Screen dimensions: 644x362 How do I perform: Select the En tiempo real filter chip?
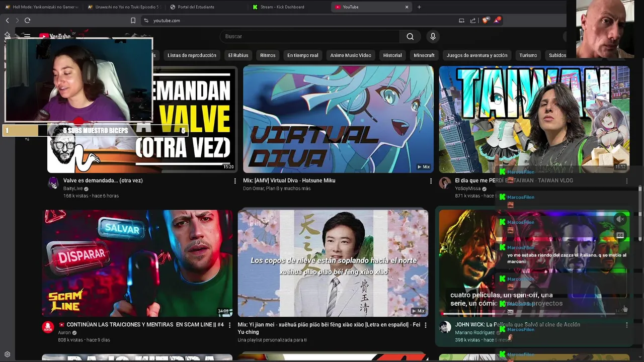[303, 55]
